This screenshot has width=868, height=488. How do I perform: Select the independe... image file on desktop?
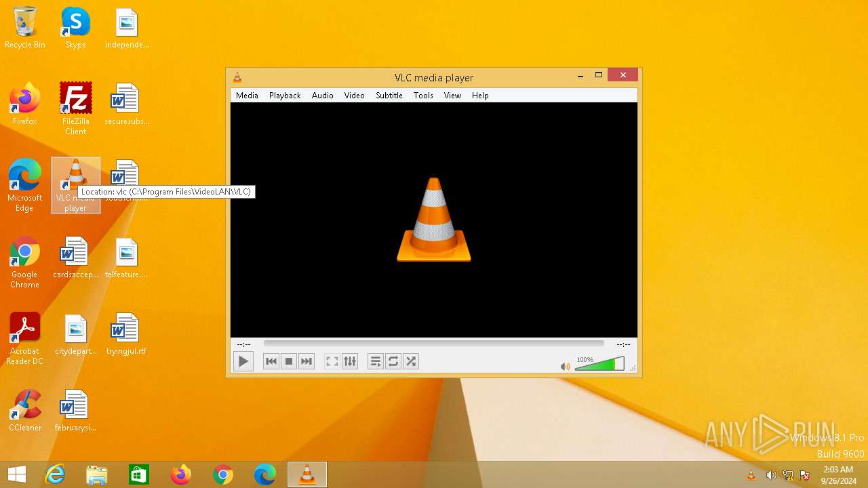click(127, 28)
